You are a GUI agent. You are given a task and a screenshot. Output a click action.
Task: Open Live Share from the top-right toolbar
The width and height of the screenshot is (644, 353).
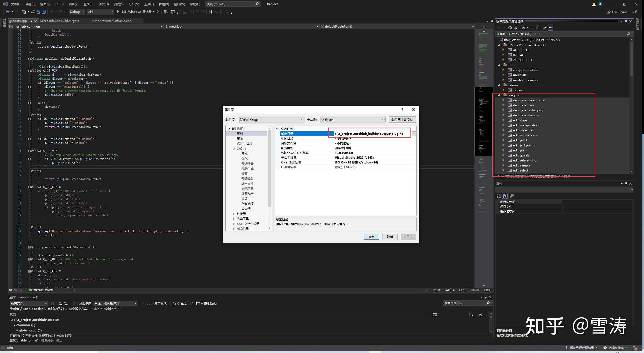click(617, 12)
